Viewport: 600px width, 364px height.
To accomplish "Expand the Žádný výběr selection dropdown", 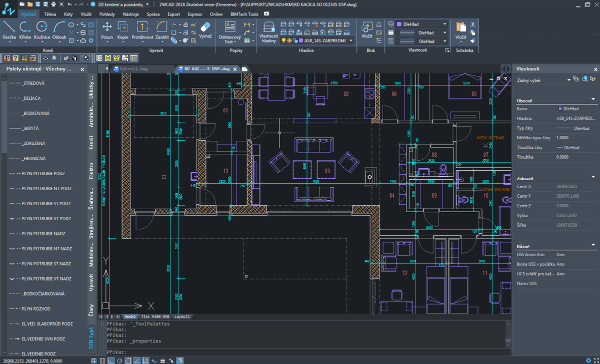I will point(568,80).
